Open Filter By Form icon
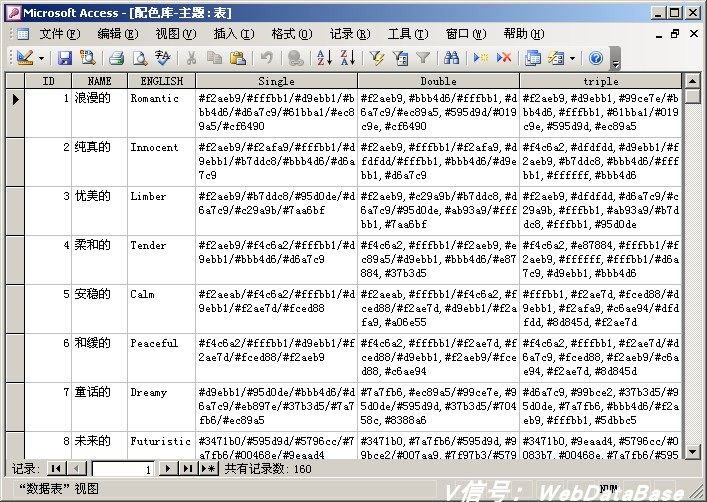The width and height of the screenshot is (707, 502). pyautogui.click(x=400, y=58)
